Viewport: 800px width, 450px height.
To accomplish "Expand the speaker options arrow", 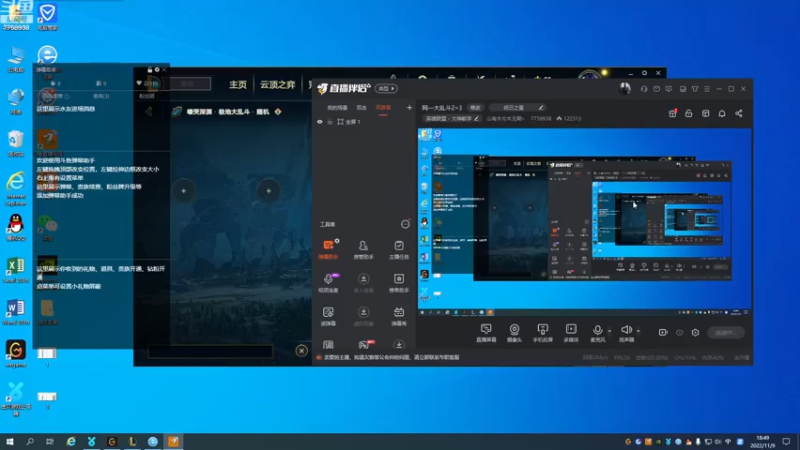I will coord(638,331).
